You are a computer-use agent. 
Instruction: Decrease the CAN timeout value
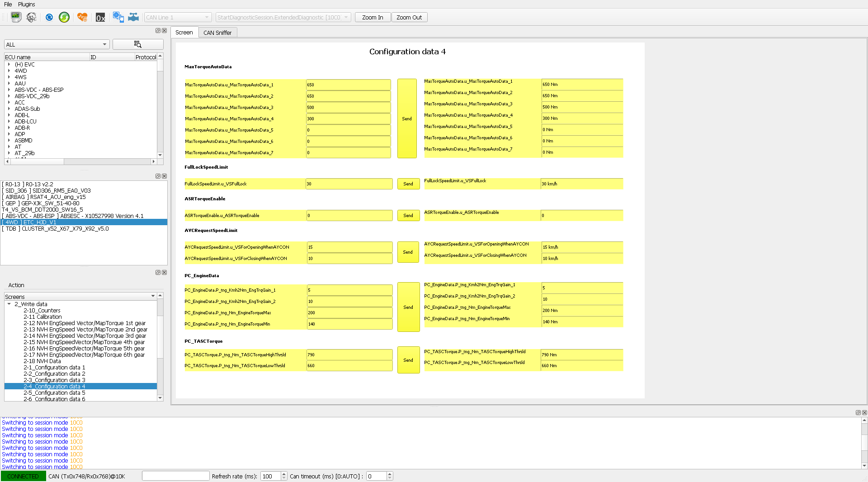pyautogui.click(x=390, y=478)
